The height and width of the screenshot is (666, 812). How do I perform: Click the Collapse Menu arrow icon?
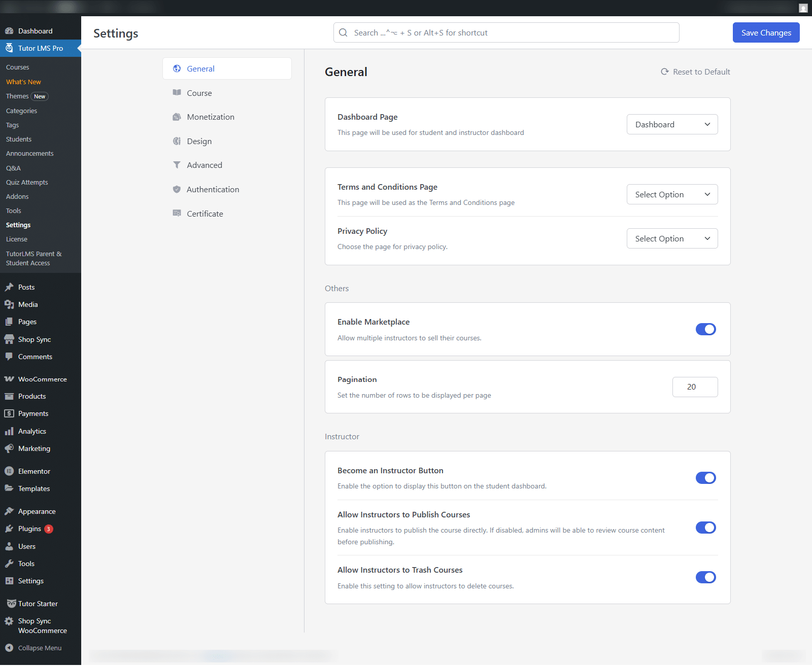9,648
